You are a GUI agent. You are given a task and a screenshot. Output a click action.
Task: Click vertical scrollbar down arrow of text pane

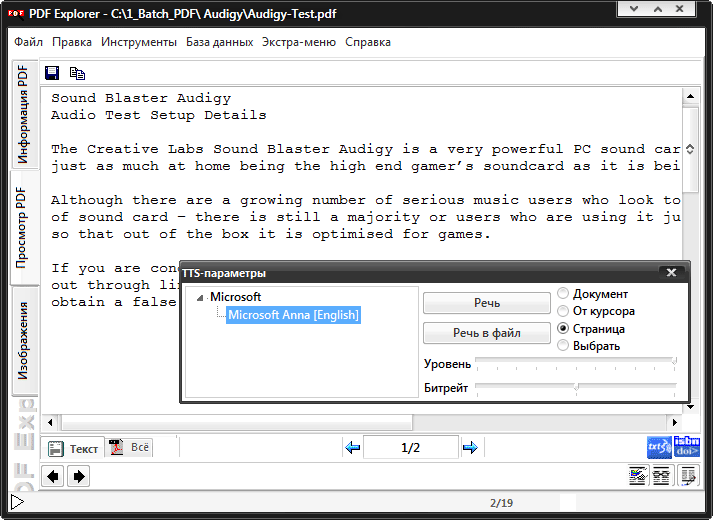click(690, 407)
